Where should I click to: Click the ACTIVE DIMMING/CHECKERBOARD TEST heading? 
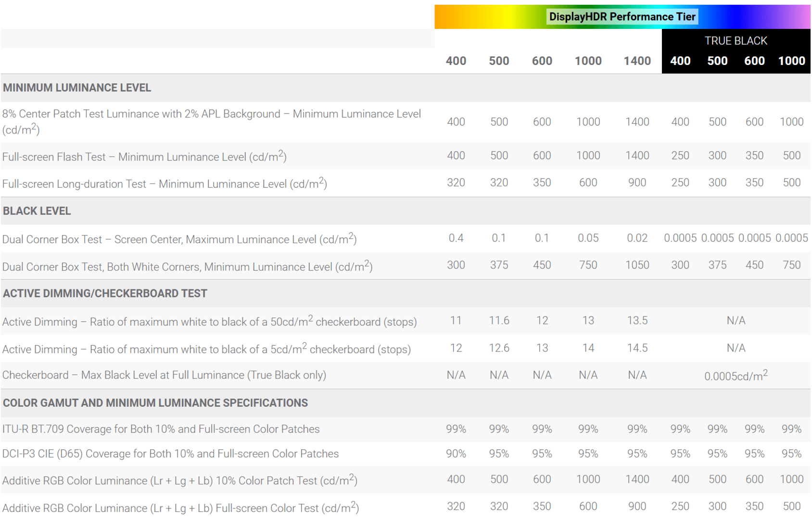(105, 293)
